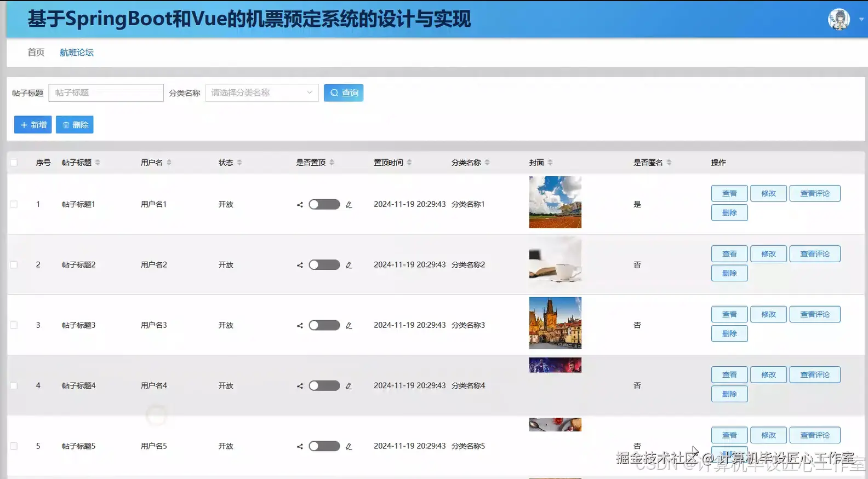This screenshot has height=479, width=868.
Task: Click edit pencil icon in row 帖子标题4
Action: pyautogui.click(x=349, y=386)
